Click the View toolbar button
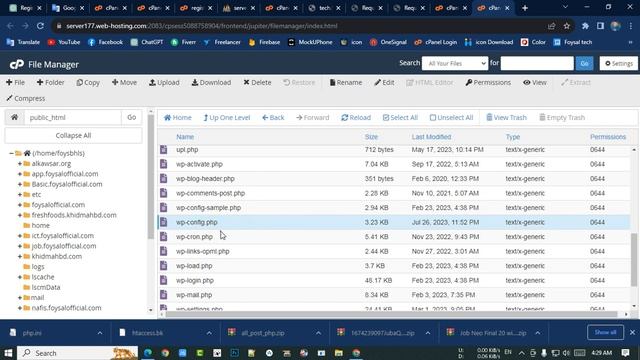 click(535, 82)
